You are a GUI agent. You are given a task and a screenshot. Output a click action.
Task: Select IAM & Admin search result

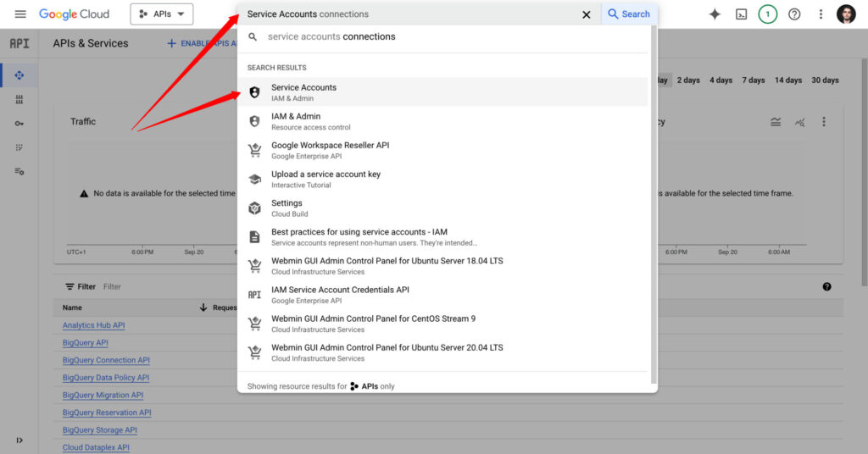pos(296,121)
